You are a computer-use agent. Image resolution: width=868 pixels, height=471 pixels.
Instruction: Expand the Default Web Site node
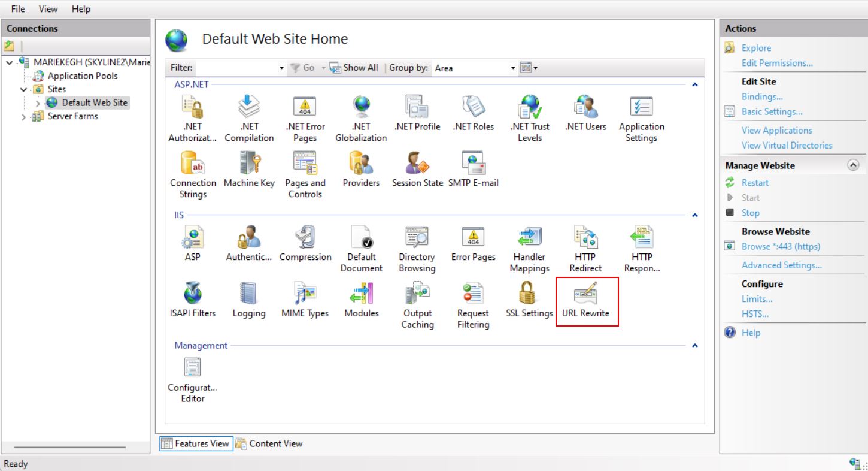point(38,103)
